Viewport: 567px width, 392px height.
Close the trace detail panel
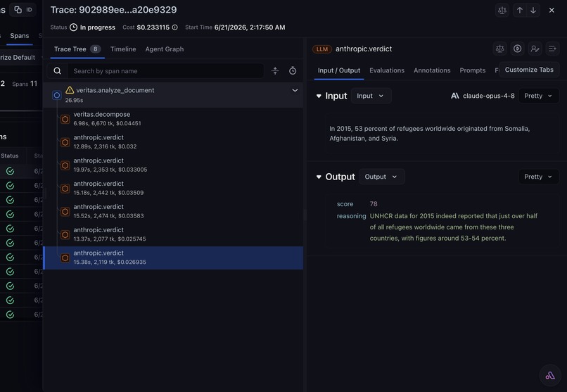click(x=552, y=10)
